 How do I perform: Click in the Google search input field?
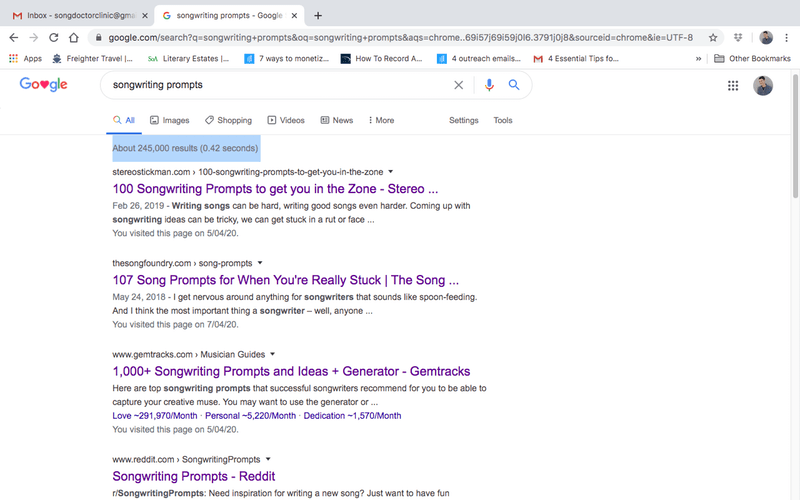(x=275, y=85)
